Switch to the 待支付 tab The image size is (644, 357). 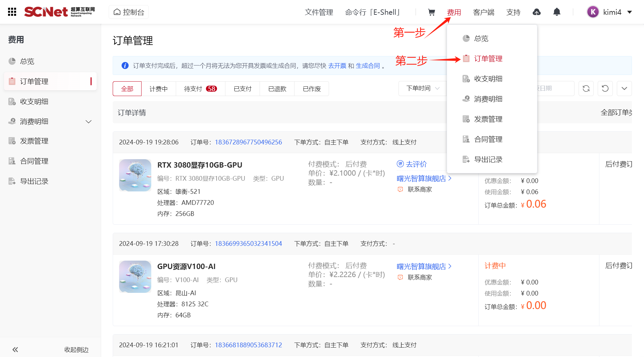point(200,89)
